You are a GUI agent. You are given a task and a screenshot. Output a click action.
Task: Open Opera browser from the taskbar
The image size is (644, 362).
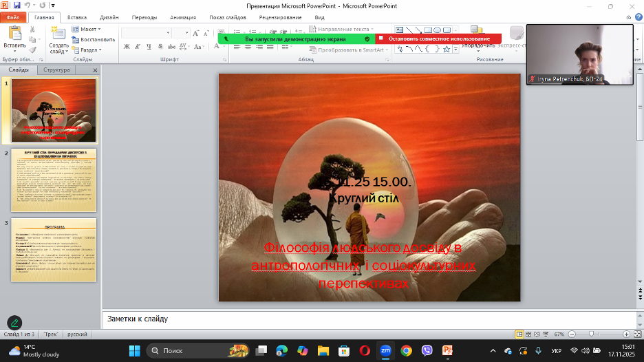tap(365, 350)
